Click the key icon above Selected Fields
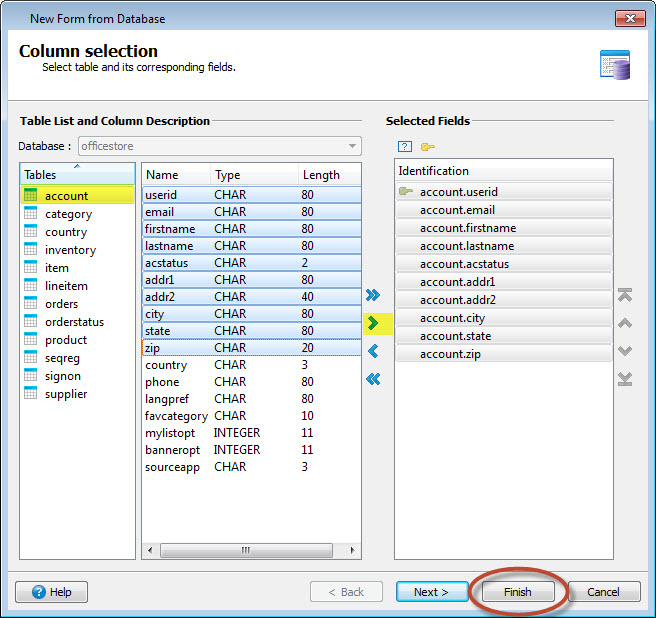This screenshot has height=618, width=656. pos(428,146)
